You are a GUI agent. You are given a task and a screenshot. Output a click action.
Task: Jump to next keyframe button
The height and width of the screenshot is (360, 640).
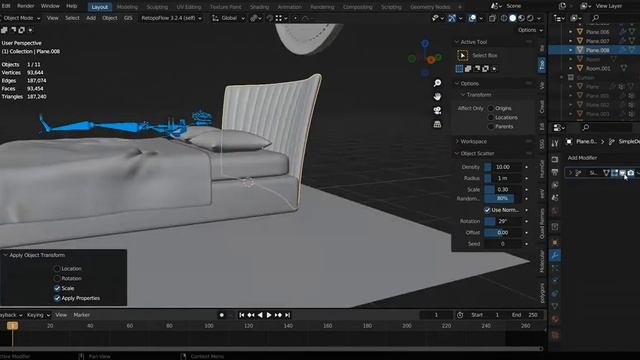point(278,315)
